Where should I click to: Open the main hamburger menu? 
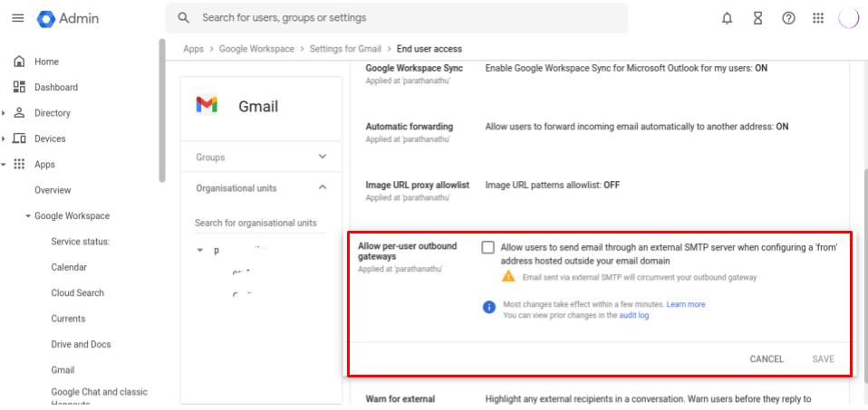[18, 18]
